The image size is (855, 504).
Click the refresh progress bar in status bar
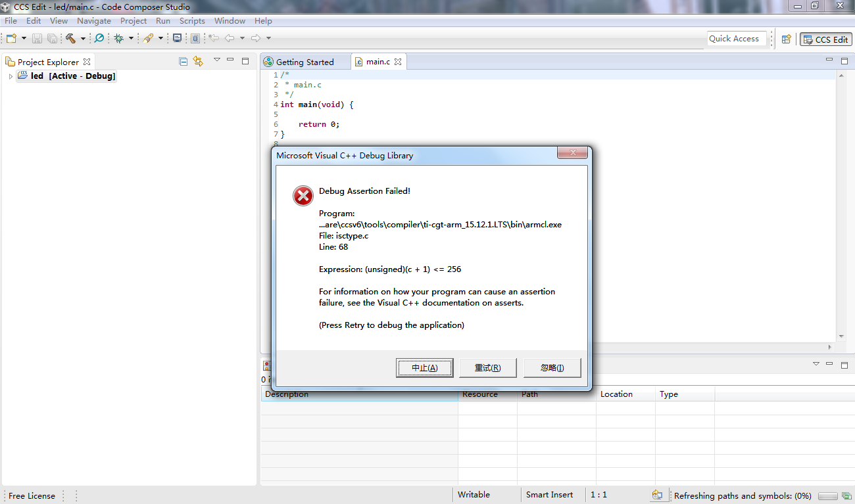point(828,496)
